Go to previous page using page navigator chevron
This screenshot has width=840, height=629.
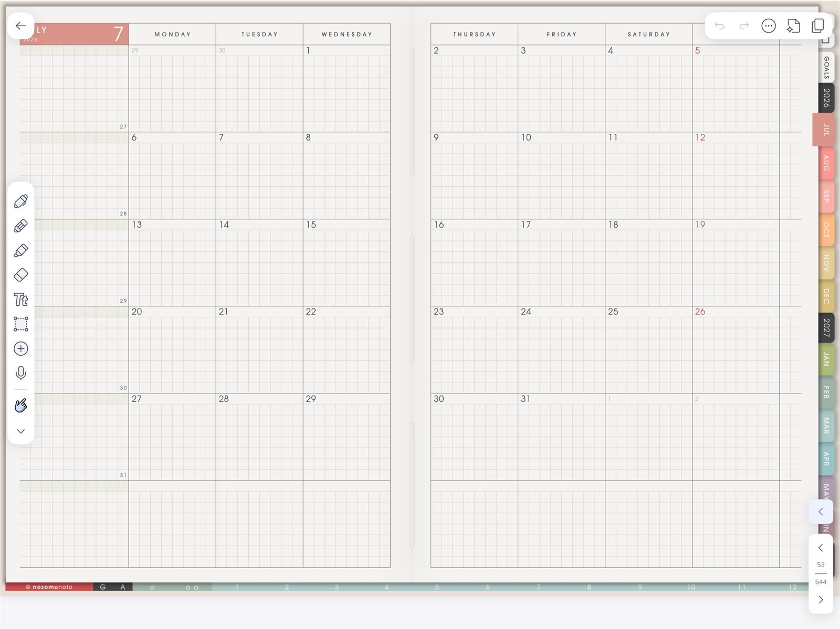(x=821, y=548)
